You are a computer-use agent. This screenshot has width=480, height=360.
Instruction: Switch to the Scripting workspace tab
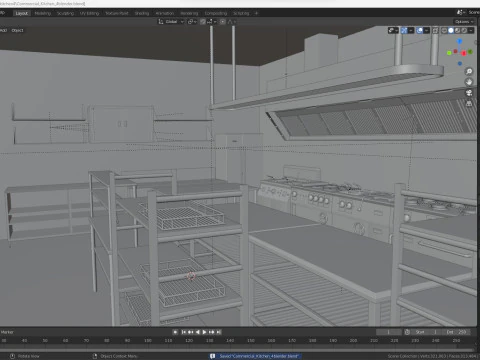point(241,13)
